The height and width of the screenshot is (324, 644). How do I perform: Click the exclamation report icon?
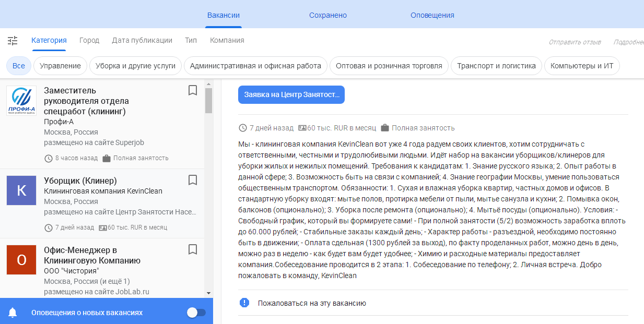tap(244, 303)
